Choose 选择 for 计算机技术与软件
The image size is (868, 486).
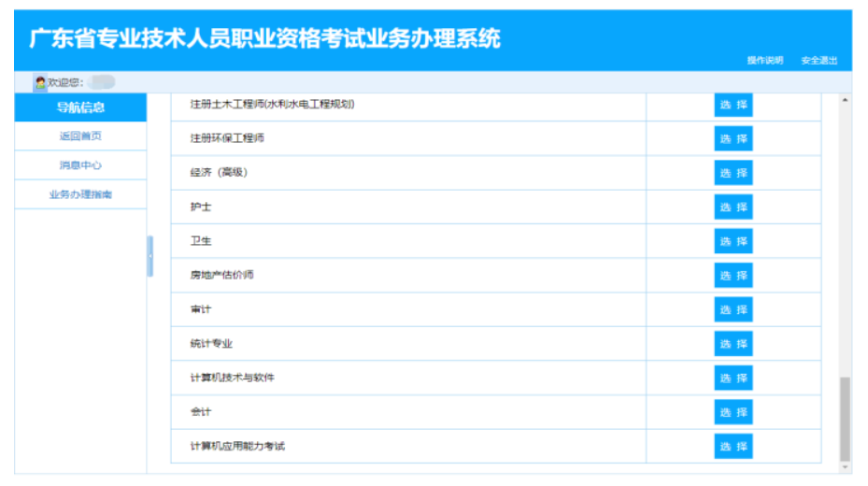click(x=733, y=378)
